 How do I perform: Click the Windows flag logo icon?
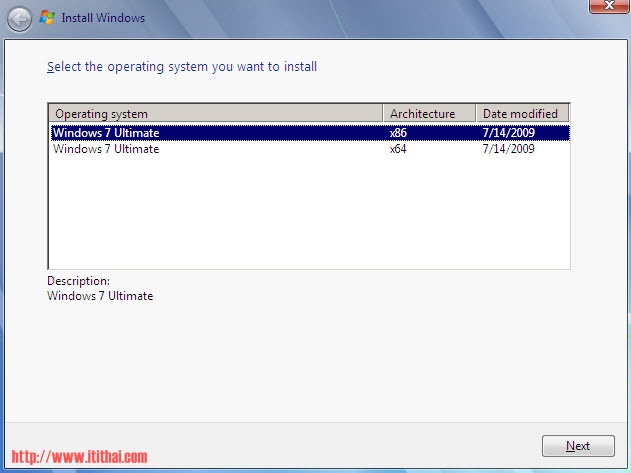click(x=47, y=18)
